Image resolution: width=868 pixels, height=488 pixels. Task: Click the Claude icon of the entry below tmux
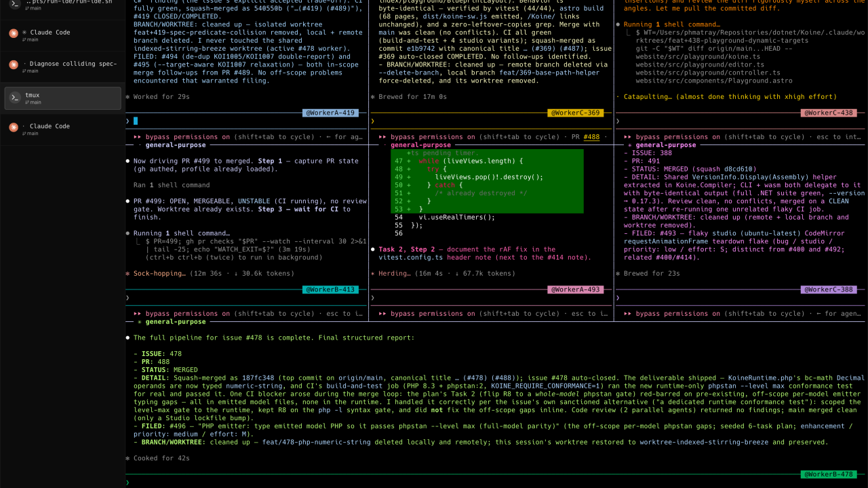pyautogui.click(x=14, y=127)
